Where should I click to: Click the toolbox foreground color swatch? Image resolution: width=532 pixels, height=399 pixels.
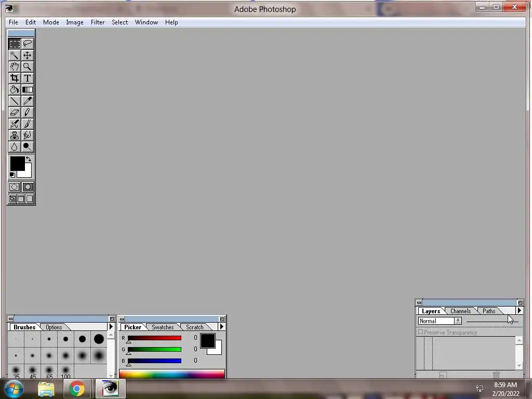click(17, 164)
